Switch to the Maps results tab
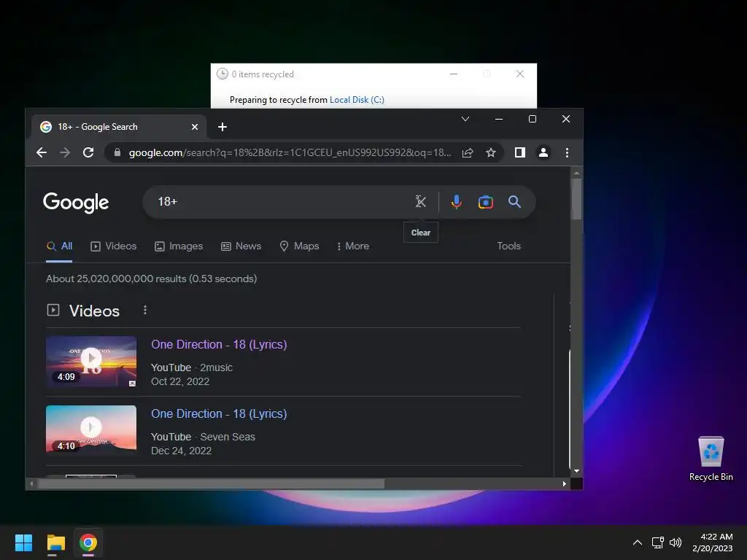The width and height of the screenshot is (747, 560). point(299,246)
